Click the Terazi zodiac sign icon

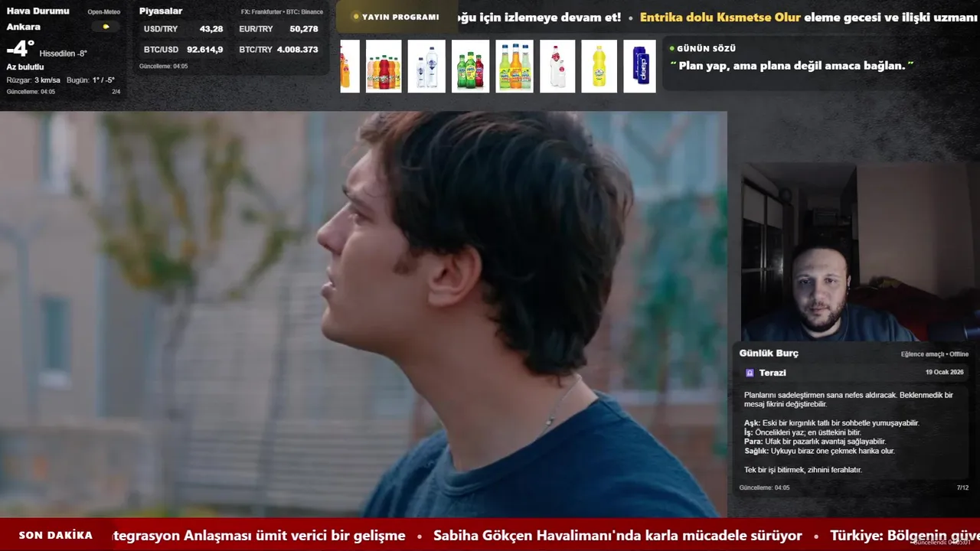[x=750, y=373]
